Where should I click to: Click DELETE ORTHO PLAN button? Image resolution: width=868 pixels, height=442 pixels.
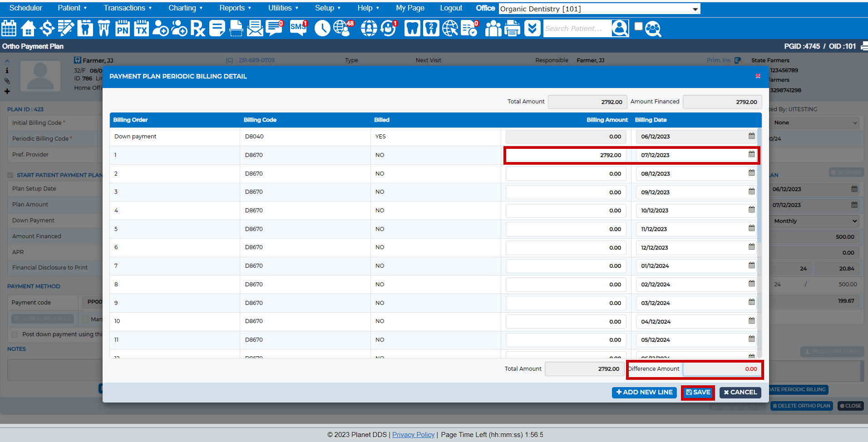[802, 406]
